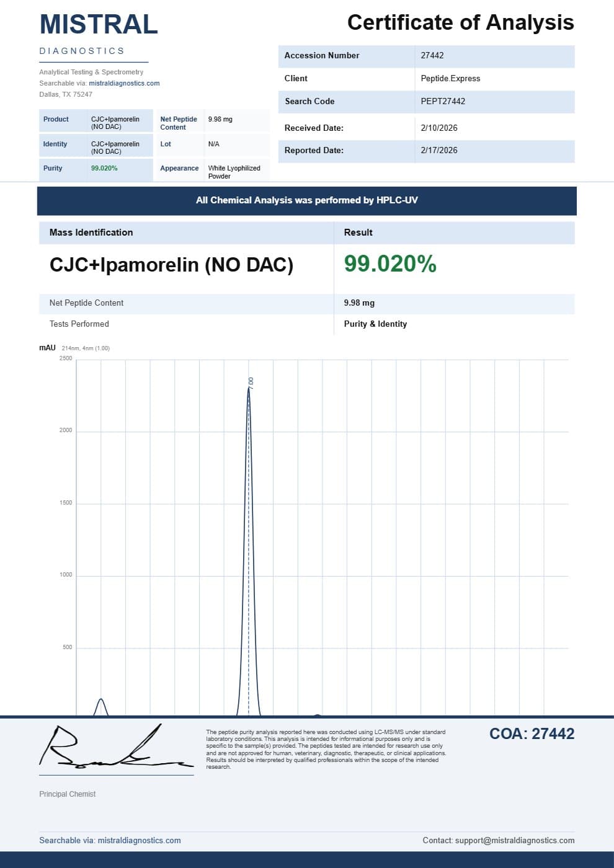Click the Analytical Testing & Spectrometry tagline

(x=91, y=72)
